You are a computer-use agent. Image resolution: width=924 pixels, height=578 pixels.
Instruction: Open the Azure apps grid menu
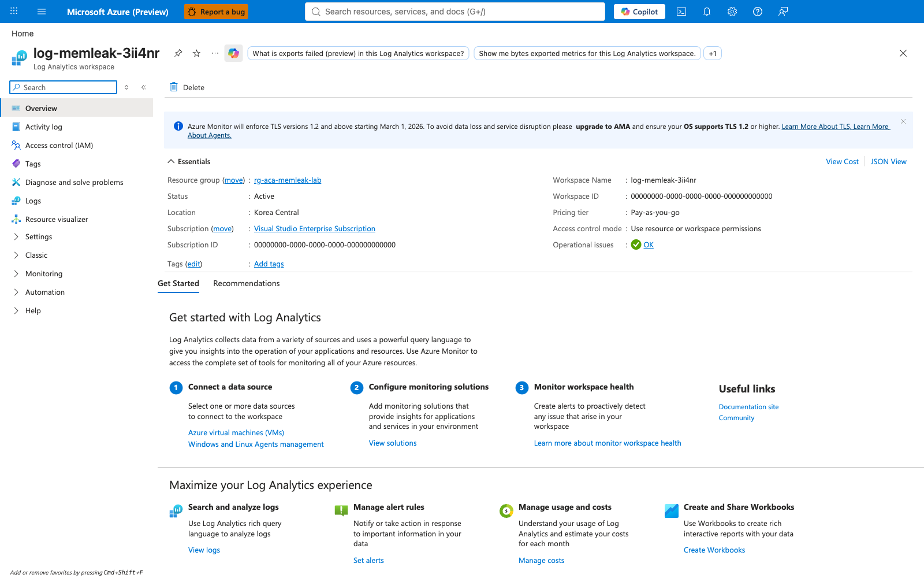[14, 12]
